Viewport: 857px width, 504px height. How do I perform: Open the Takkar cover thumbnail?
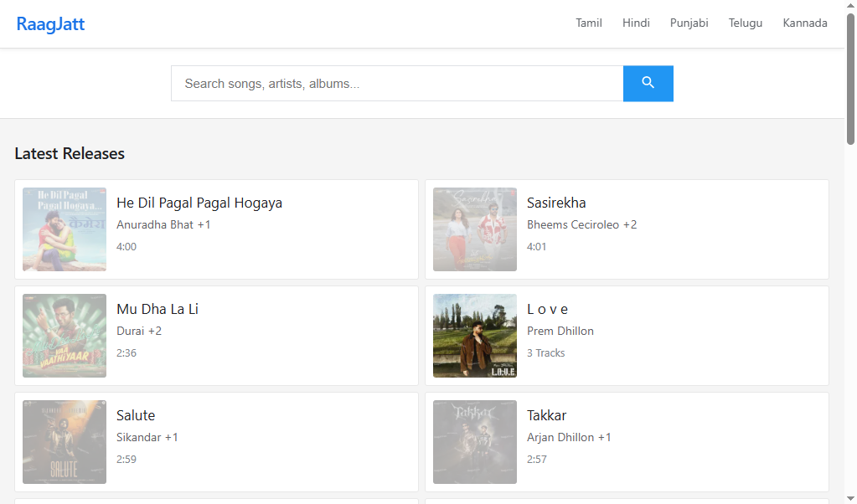coord(475,442)
